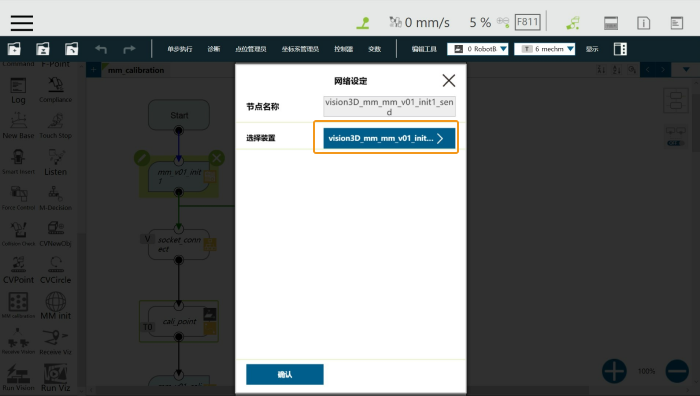Viewport: 700px width, 396px height.
Task: Select the socket_connect node
Action: coord(179,244)
